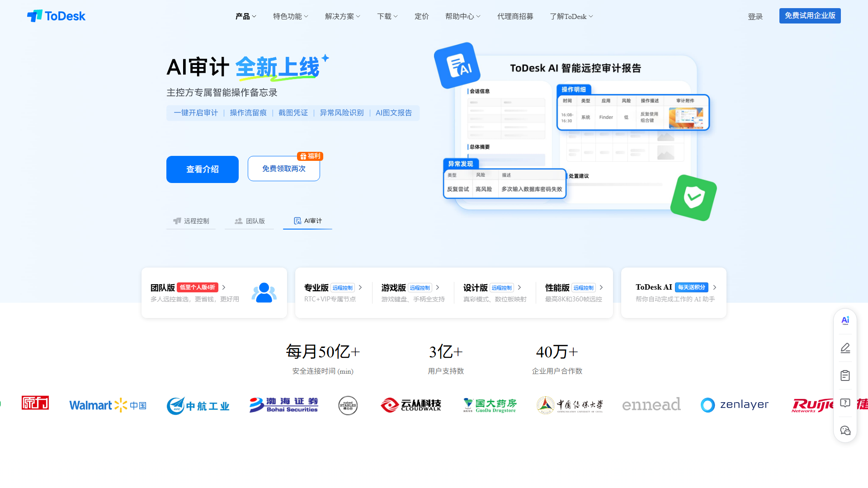868x488 pixels.
Task: Click the green shield check icon
Action: point(693,197)
